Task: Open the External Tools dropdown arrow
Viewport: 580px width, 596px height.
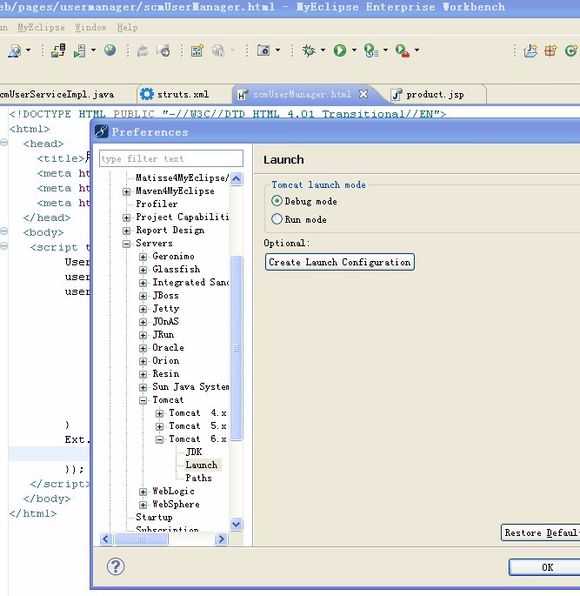Action: pyautogui.click(x=417, y=50)
